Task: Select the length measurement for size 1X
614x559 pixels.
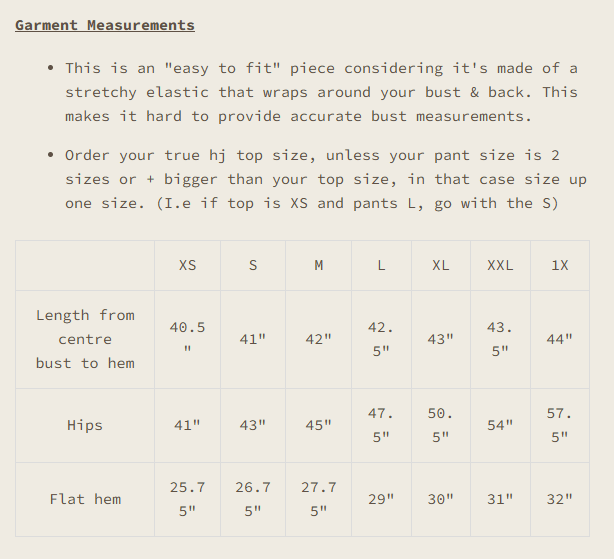Action: [x=559, y=339]
